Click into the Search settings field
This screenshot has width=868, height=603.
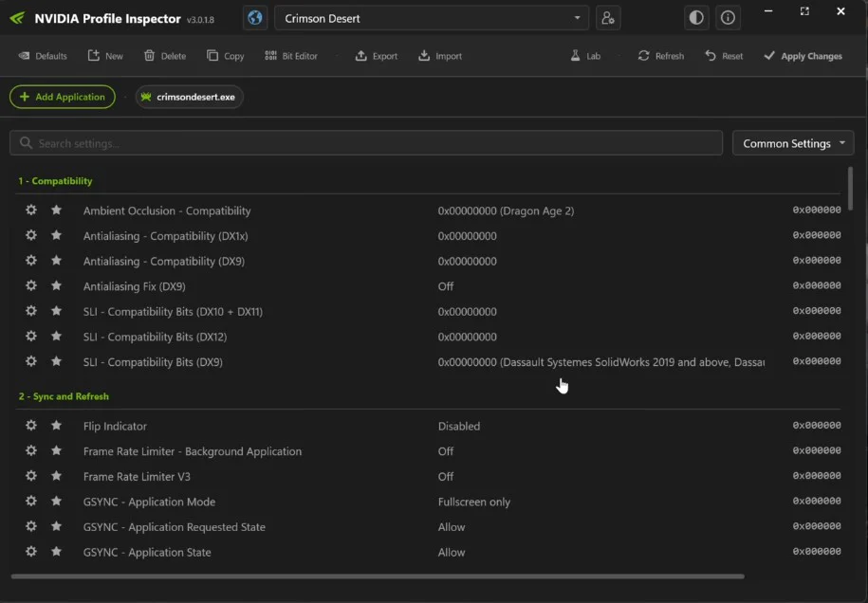tap(366, 143)
